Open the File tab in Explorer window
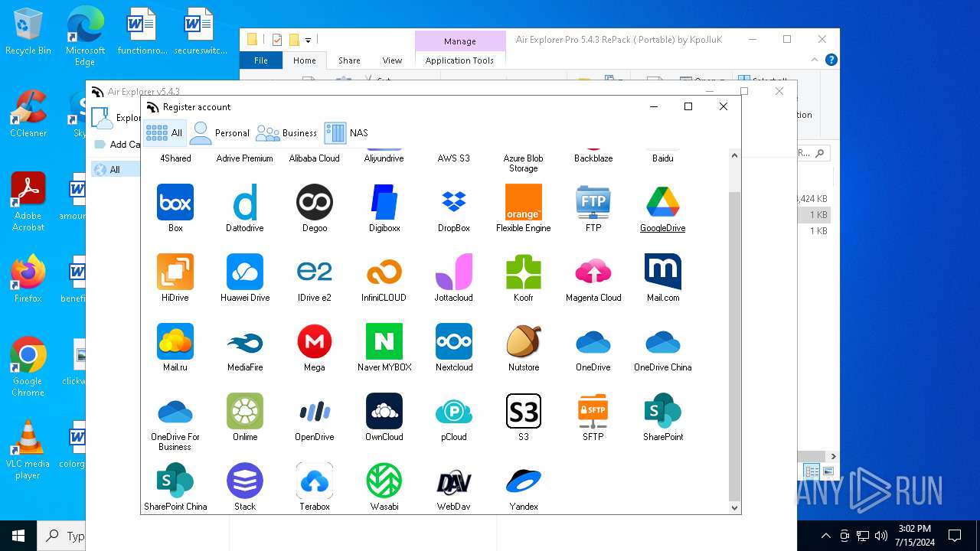 click(261, 60)
